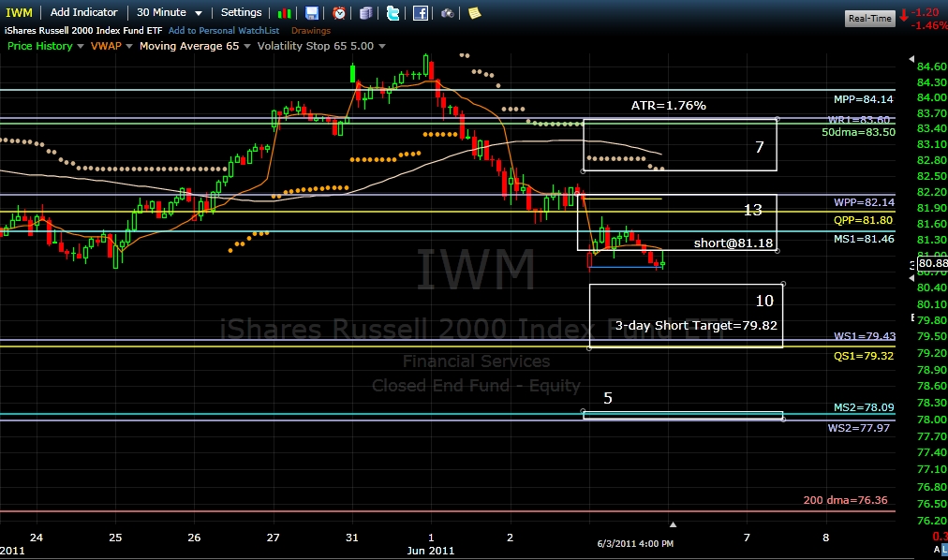Select the WPP=82.14 label
The width and height of the screenshot is (948, 560).
(x=864, y=202)
